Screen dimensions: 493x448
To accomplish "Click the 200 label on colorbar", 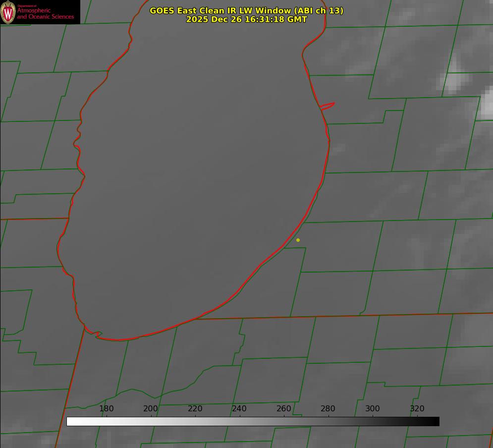I will (151, 409).
